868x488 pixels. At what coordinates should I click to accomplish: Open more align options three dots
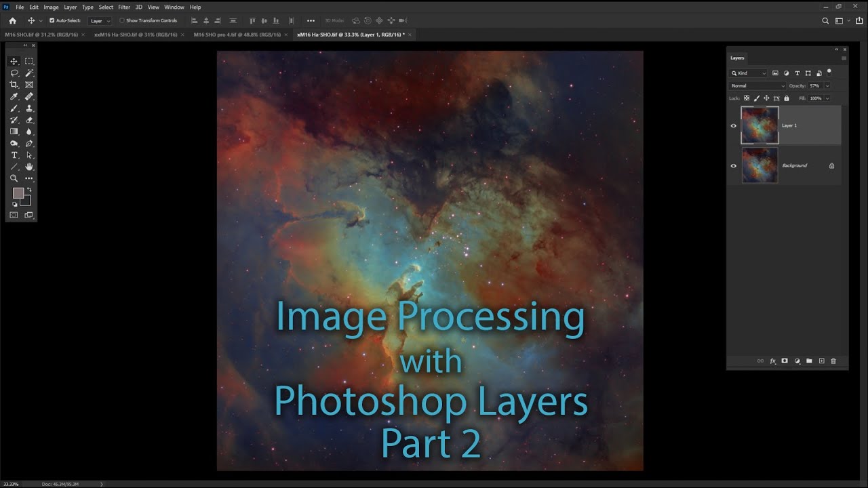(311, 21)
